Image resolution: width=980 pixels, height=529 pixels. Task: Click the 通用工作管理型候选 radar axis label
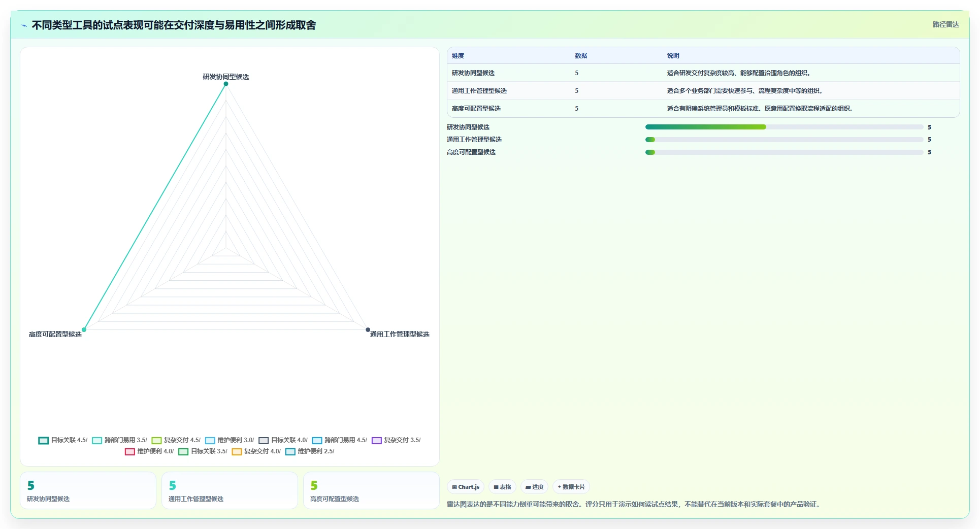click(400, 334)
